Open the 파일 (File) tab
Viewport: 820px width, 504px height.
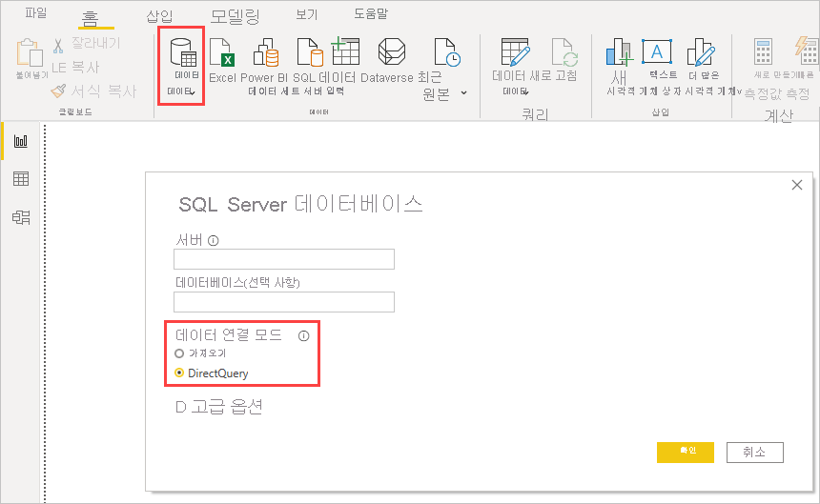pos(36,13)
